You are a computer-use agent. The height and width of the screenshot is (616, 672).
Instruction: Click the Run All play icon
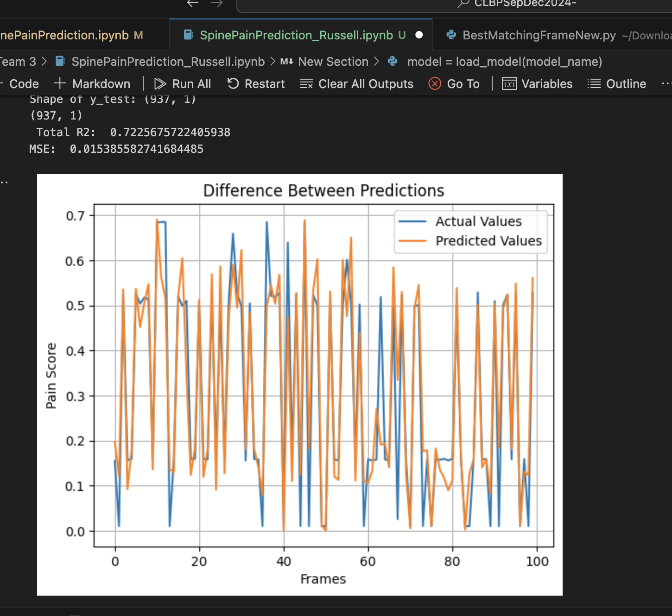[160, 84]
